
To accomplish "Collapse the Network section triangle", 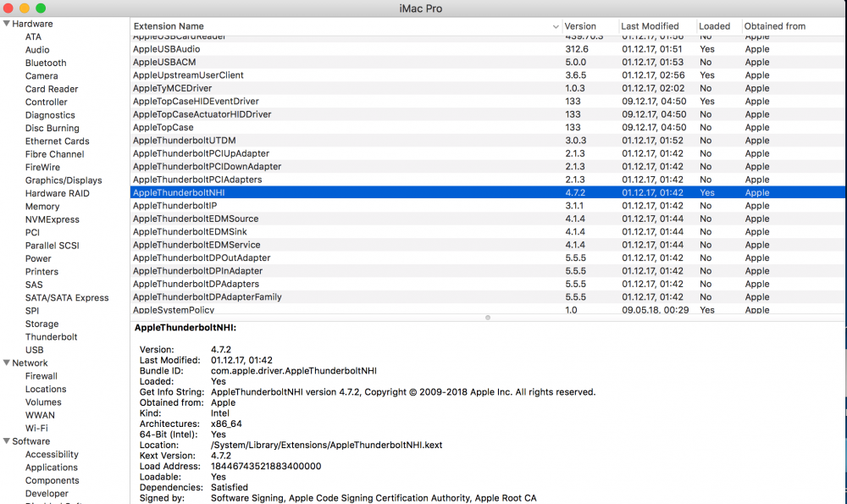I will pos(7,363).
